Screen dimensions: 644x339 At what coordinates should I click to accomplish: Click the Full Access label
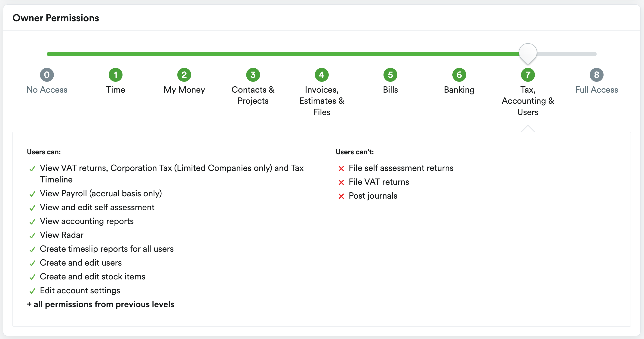click(x=597, y=90)
